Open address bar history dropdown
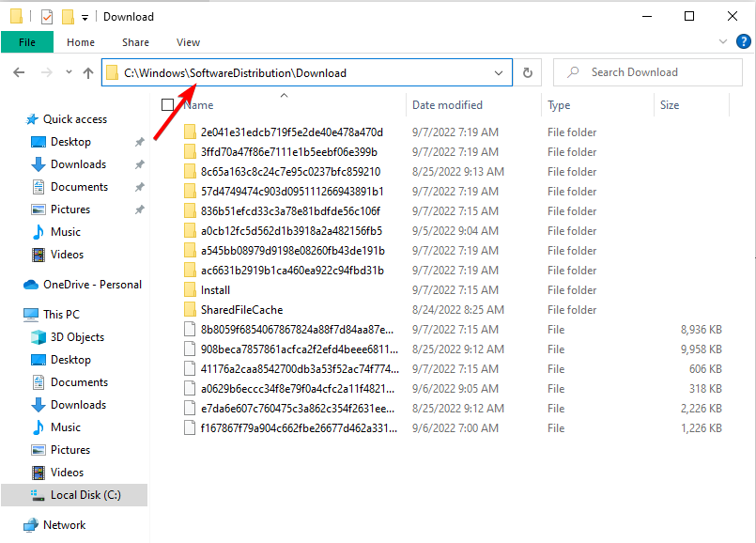756x543 pixels. pyautogui.click(x=499, y=73)
